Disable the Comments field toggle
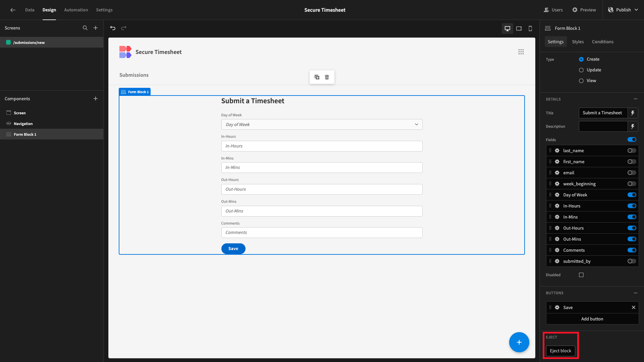The image size is (644, 362). coord(632,250)
